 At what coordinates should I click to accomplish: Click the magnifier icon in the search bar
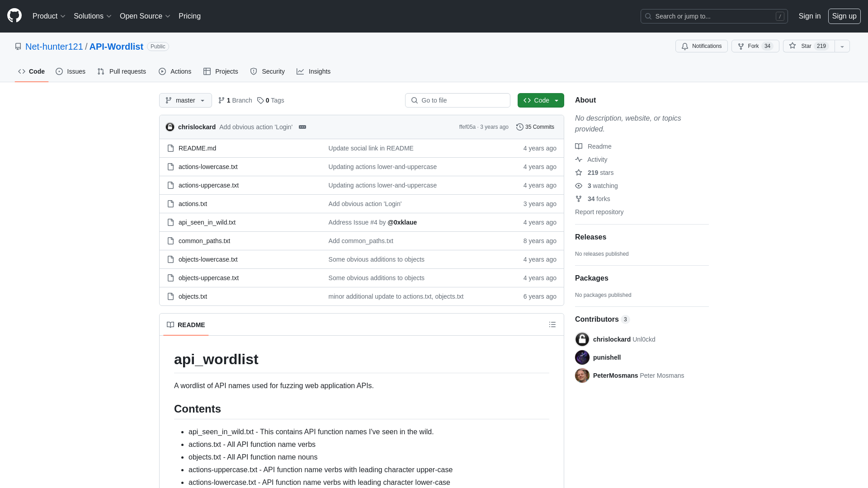coord(648,16)
